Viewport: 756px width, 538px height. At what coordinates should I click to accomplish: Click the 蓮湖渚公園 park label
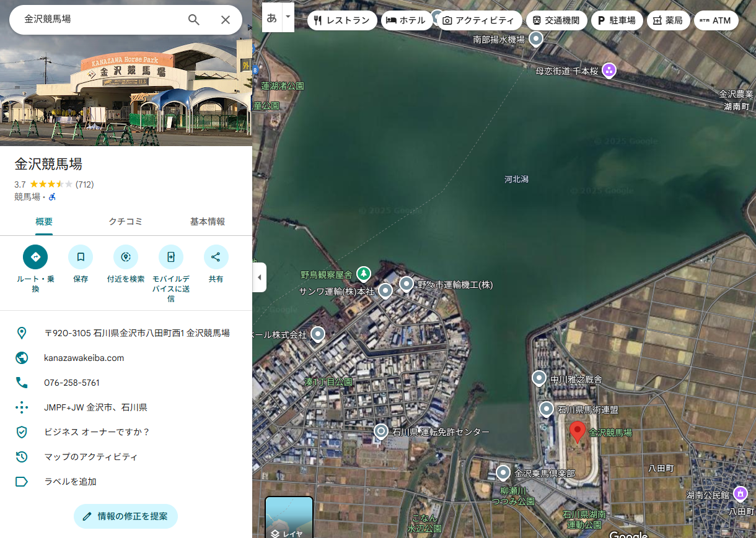coord(283,86)
